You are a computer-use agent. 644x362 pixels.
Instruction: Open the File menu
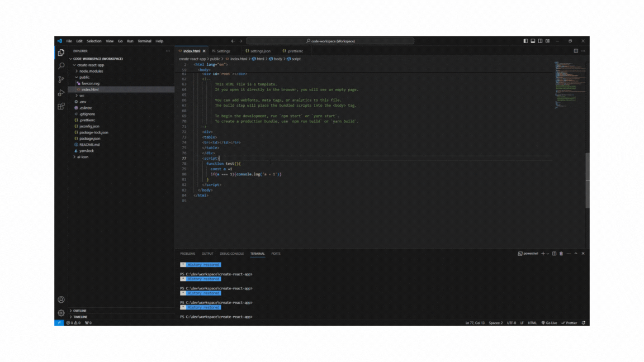tap(69, 41)
